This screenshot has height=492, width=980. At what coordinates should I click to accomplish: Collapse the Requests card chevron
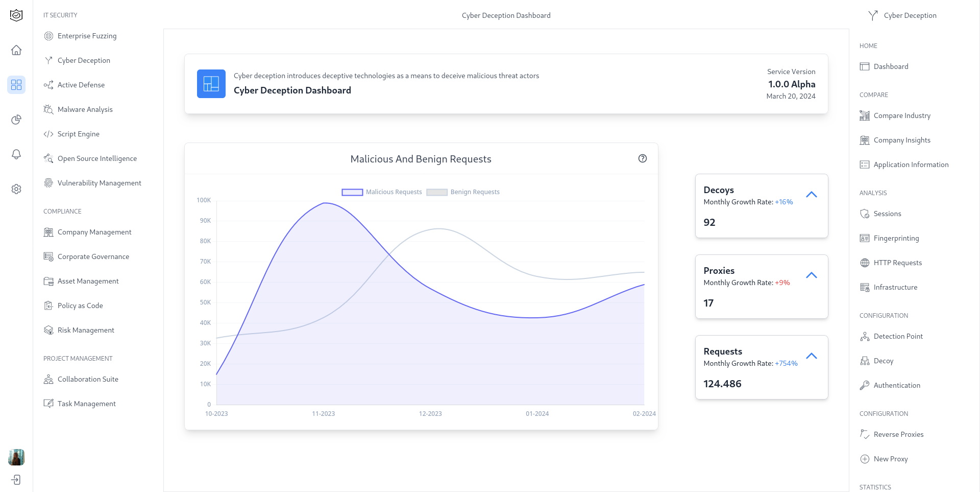pos(812,356)
